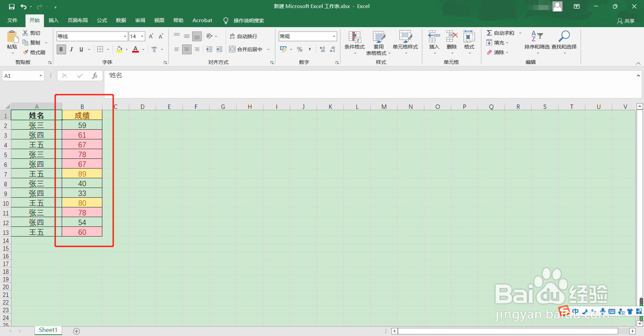Click the borders grid icon

[x=100, y=49]
